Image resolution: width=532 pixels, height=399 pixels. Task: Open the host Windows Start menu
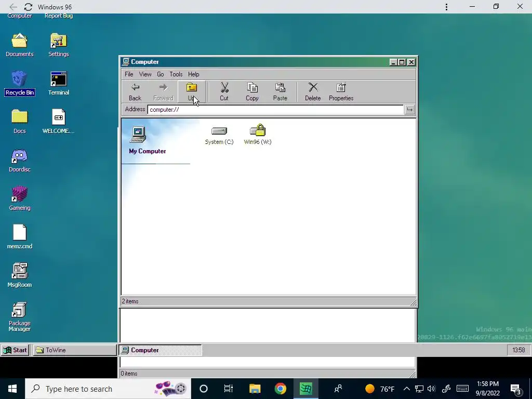(x=12, y=389)
